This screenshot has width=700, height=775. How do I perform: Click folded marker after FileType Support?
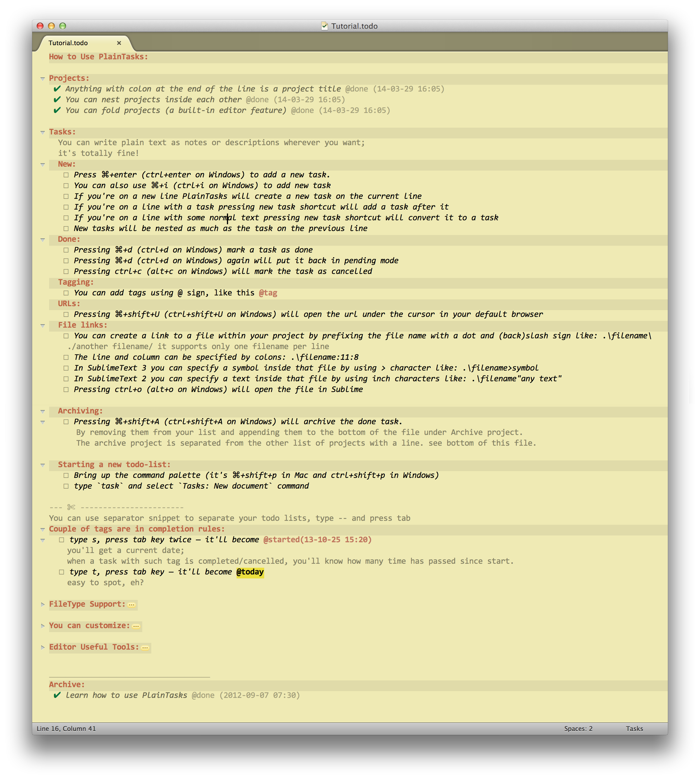pos(132,605)
